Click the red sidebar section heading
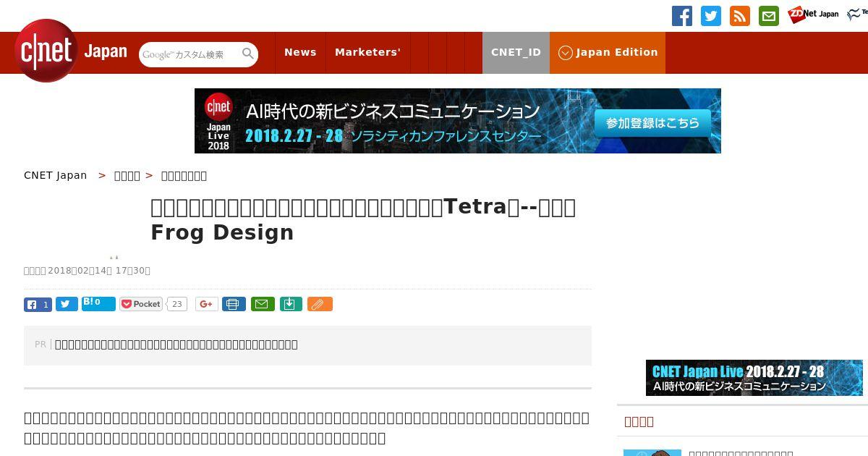Viewport: 868px width, 456px height. [x=639, y=421]
